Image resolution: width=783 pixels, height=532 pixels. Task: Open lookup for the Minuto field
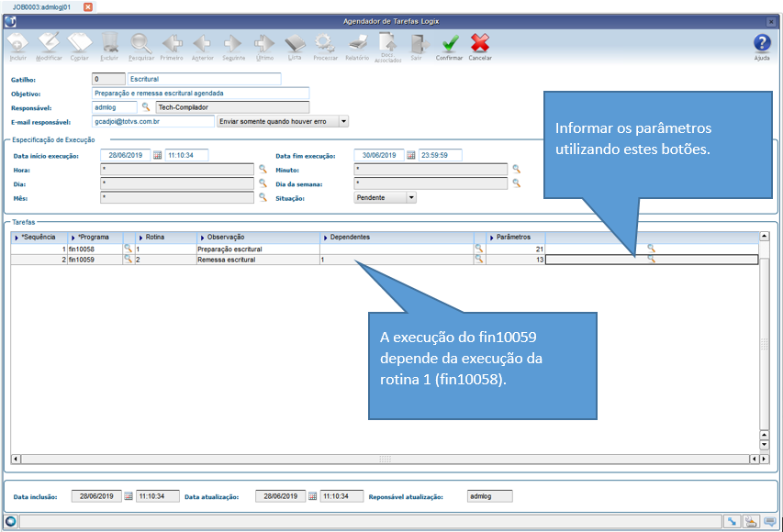point(517,169)
